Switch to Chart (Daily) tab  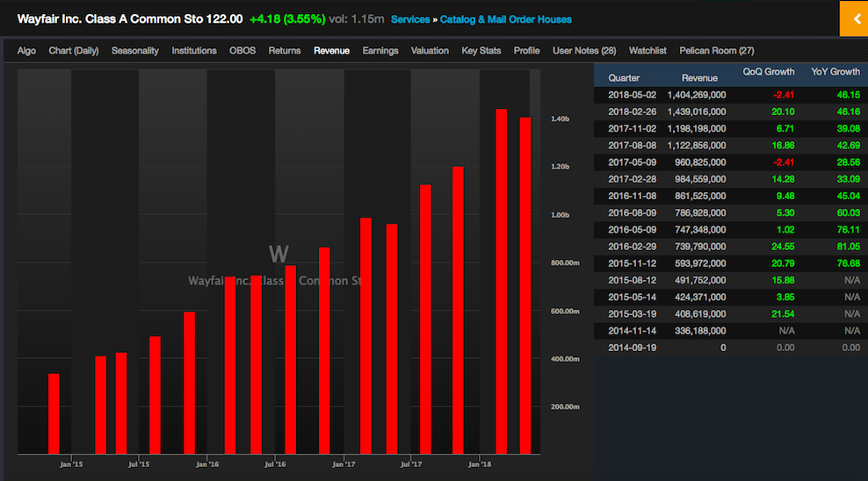(x=74, y=51)
